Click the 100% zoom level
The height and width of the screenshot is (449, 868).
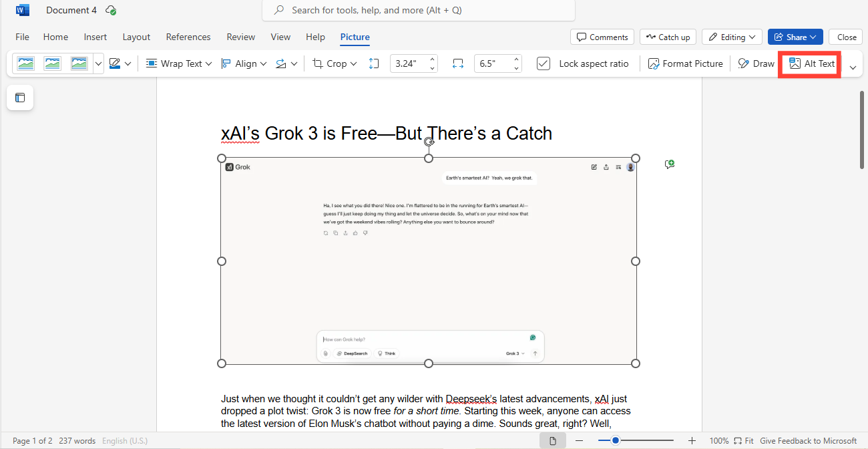tap(719, 441)
